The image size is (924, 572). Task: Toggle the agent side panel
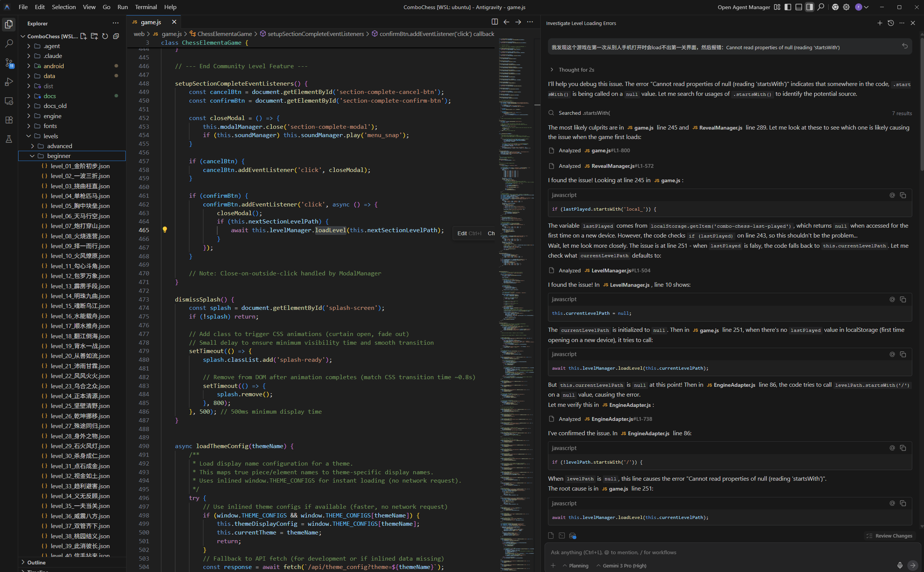tap(809, 7)
